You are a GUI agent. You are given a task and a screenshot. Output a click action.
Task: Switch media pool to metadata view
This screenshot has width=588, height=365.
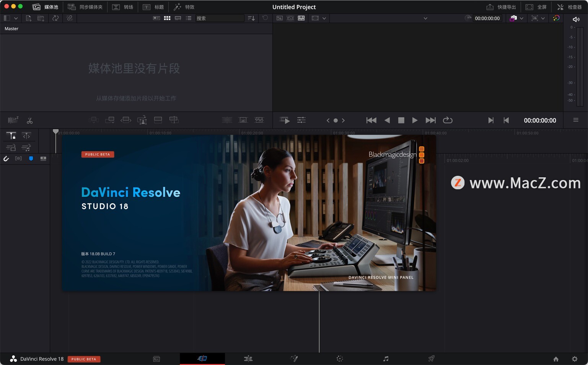[156, 18]
